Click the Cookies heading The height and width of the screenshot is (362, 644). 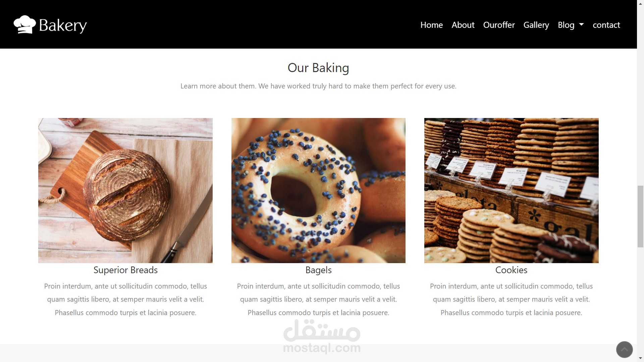tap(511, 270)
